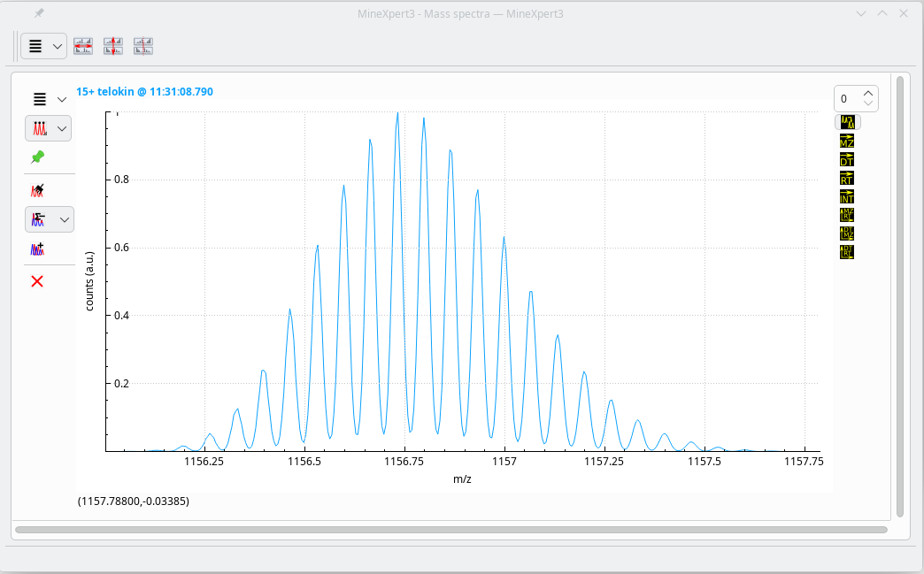Pin the current spectrum with the green pin
Viewport: 924px width, 574px height.
(37, 157)
